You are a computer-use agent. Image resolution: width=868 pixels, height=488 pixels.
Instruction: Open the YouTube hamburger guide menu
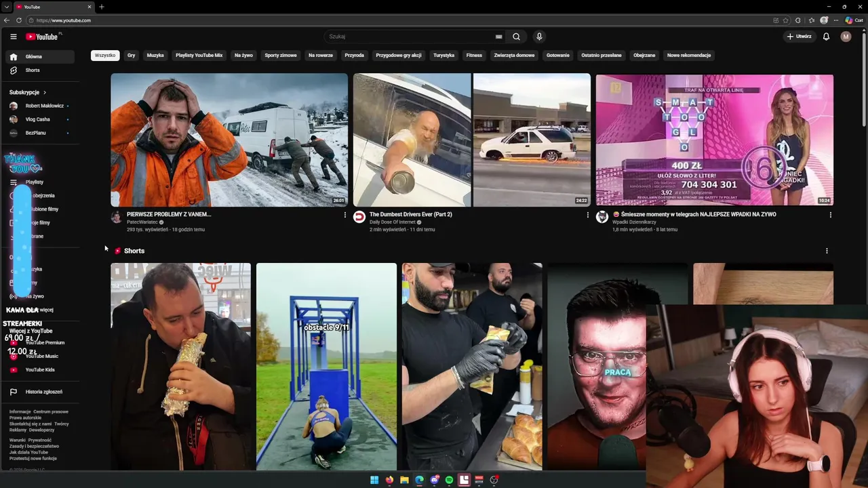13,37
